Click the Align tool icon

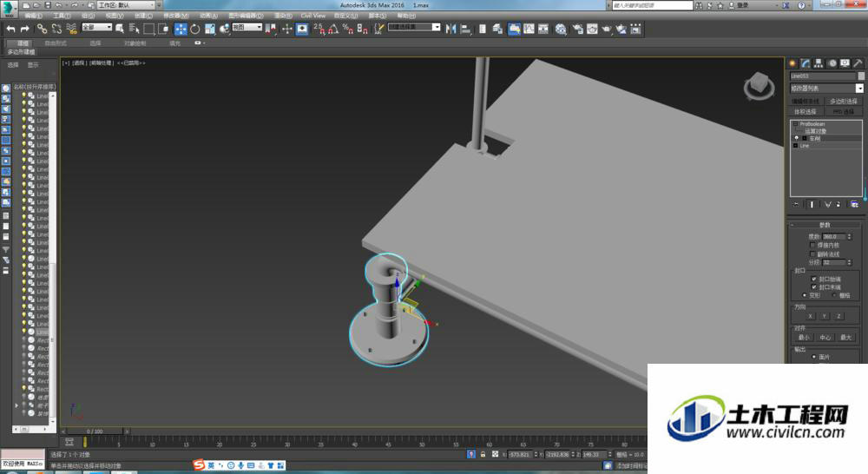(465, 29)
